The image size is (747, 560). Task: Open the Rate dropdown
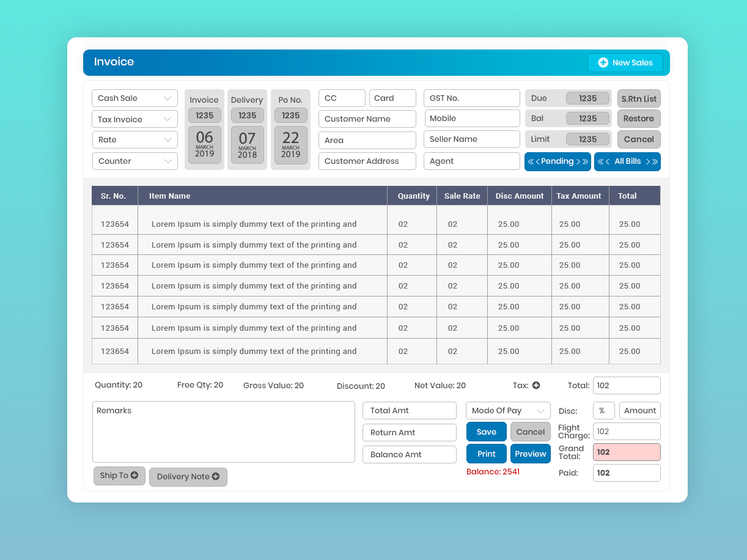[x=134, y=139]
